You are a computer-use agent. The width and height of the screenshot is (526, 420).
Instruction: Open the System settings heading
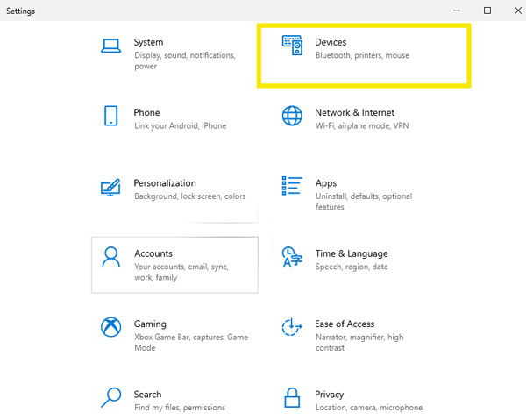point(148,42)
